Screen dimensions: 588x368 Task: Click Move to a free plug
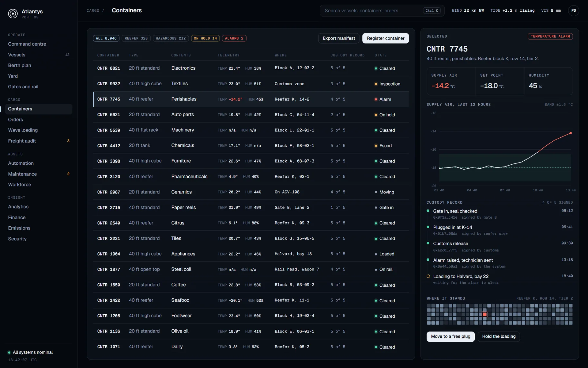450,336
